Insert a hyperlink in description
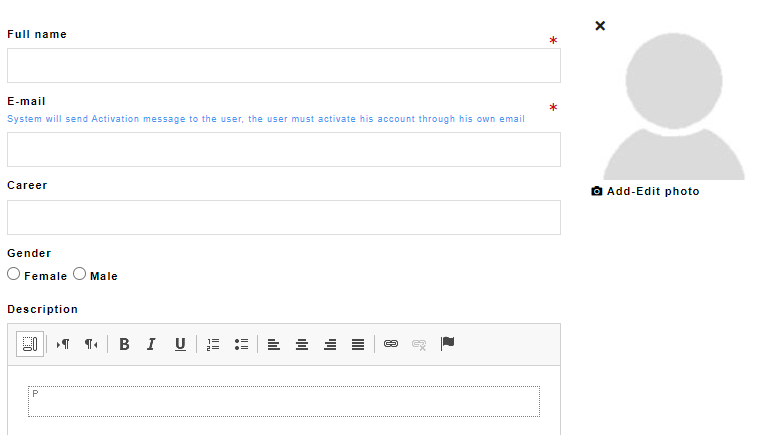Screen dimensions: 763x435 pyautogui.click(x=391, y=344)
